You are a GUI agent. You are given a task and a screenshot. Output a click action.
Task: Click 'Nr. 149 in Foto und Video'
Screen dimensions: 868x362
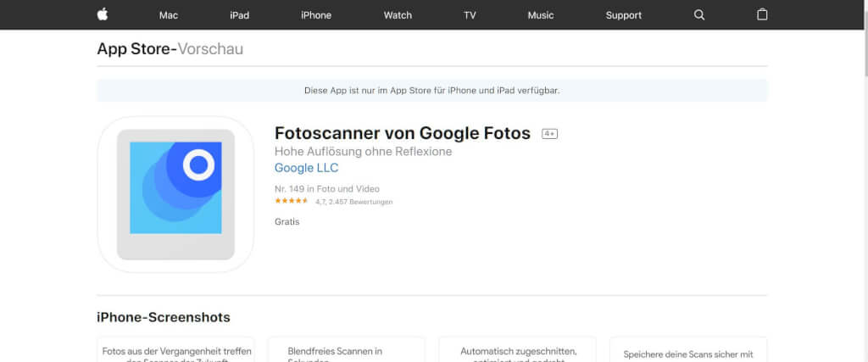pos(327,189)
